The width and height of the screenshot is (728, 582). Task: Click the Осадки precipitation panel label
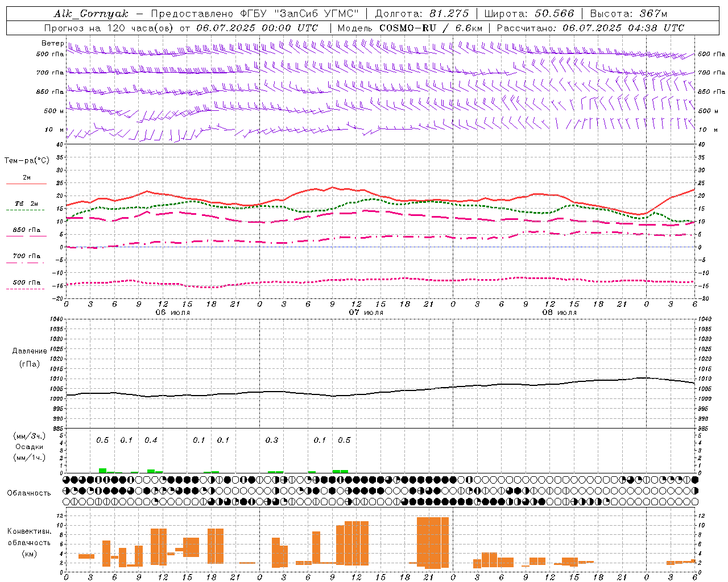30,447
